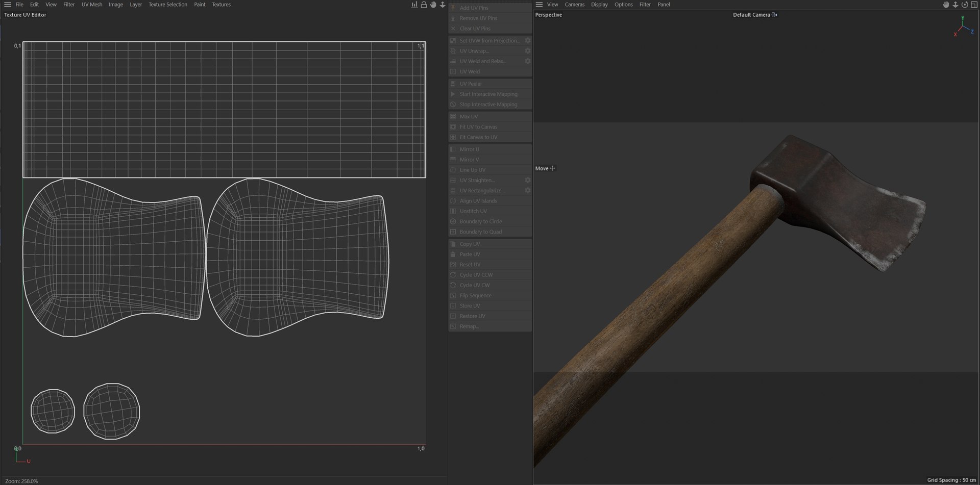Click the viewport zoom arrows icon
The image size is (980, 485).
tap(955, 5)
